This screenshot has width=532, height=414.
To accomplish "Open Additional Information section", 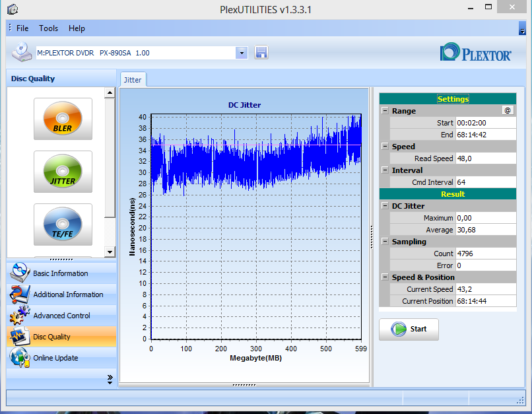I will [x=61, y=294].
